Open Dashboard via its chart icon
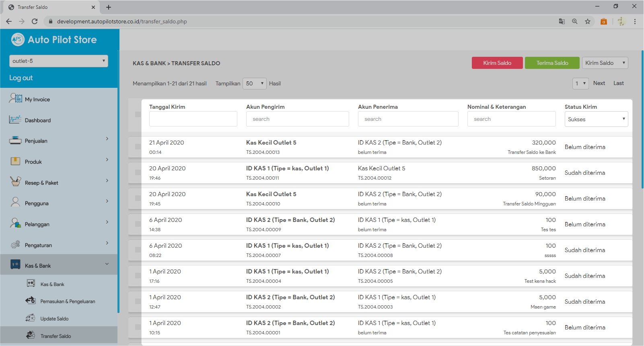This screenshot has height=346, width=644. pyautogui.click(x=15, y=120)
